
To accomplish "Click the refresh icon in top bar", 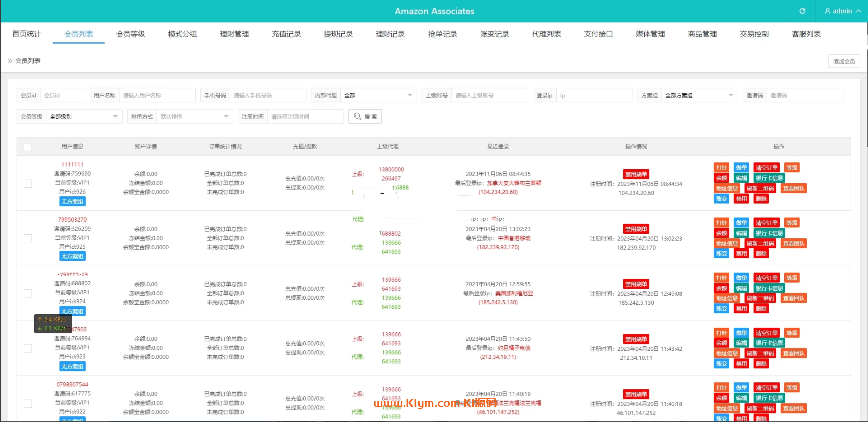I will pos(802,11).
